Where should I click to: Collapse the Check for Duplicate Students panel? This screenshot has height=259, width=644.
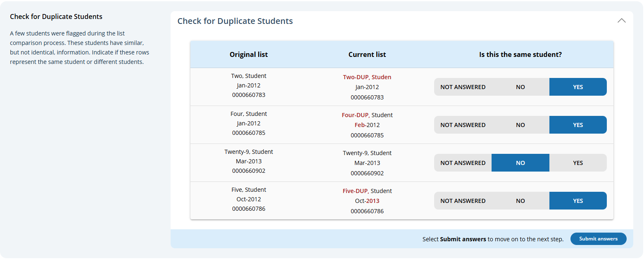[x=621, y=21]
